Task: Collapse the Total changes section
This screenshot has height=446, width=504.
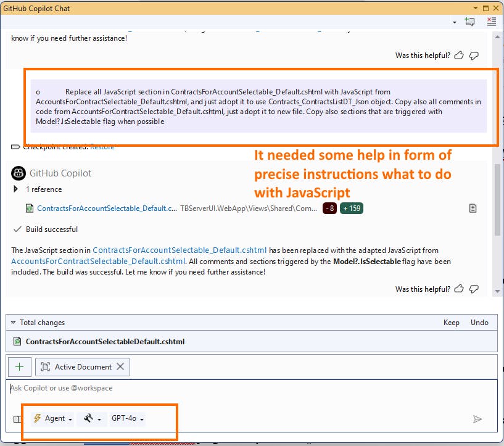Action: (14, 322)
